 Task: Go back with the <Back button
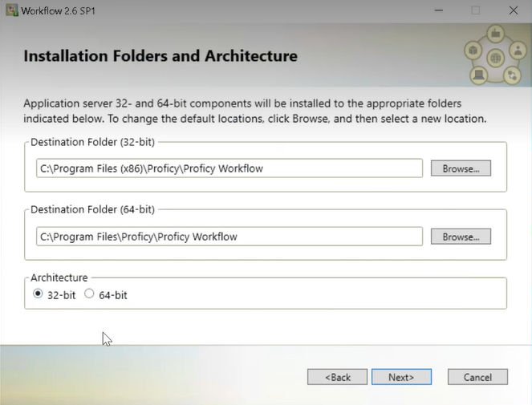click(x=337, y=377)
